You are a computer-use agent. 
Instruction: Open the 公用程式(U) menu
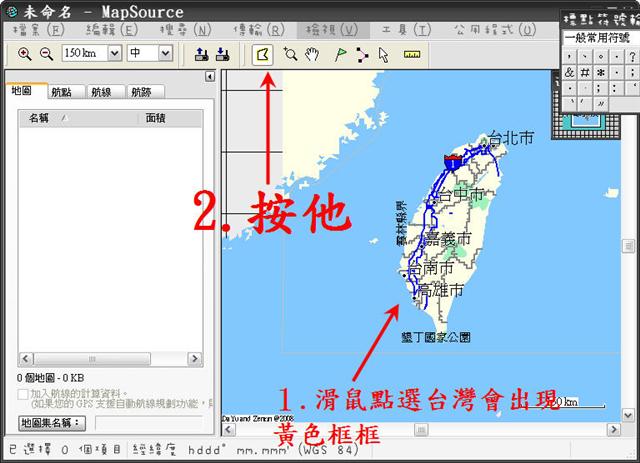(495, 30)
